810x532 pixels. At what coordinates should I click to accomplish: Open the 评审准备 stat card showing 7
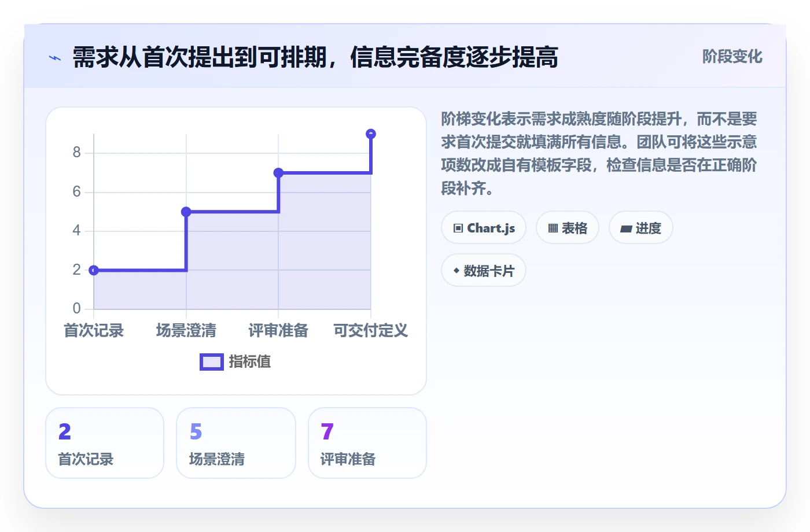pyautogui.click(x=367, y=443)
